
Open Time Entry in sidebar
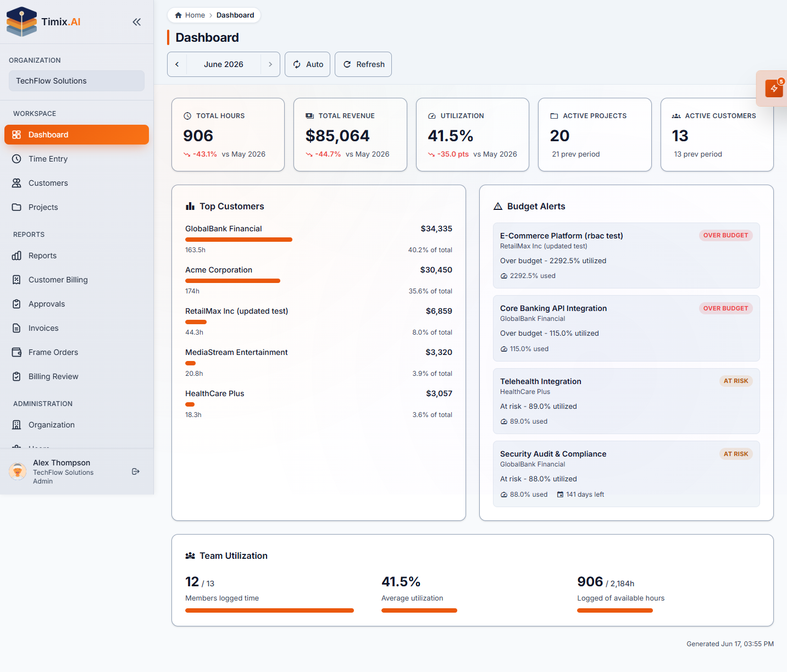point(76,159)
